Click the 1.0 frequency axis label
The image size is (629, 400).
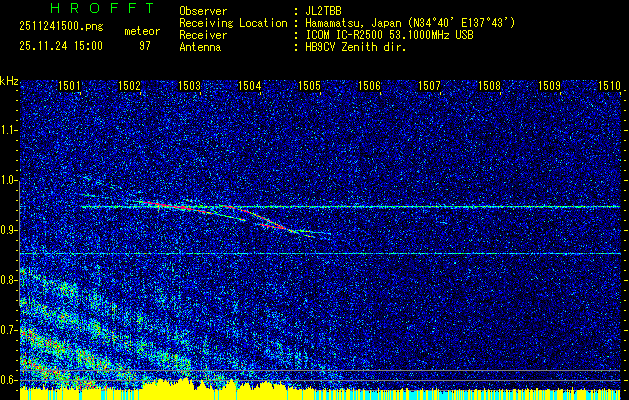click(9, 180)
